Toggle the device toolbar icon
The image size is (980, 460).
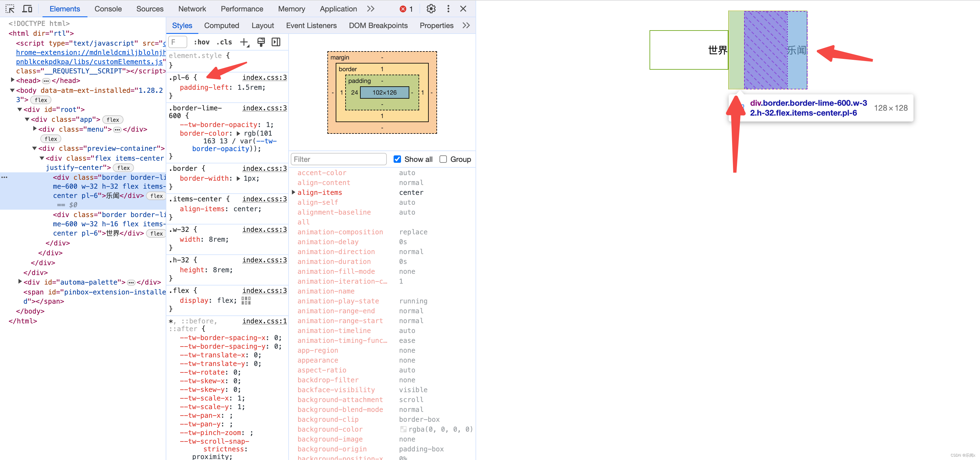click(x=27, y=9)
